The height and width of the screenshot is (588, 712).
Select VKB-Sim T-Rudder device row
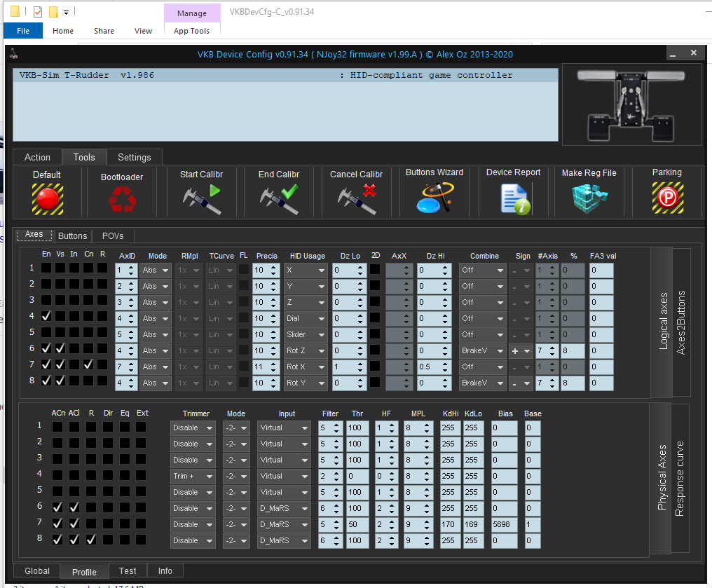coord(286,76)
